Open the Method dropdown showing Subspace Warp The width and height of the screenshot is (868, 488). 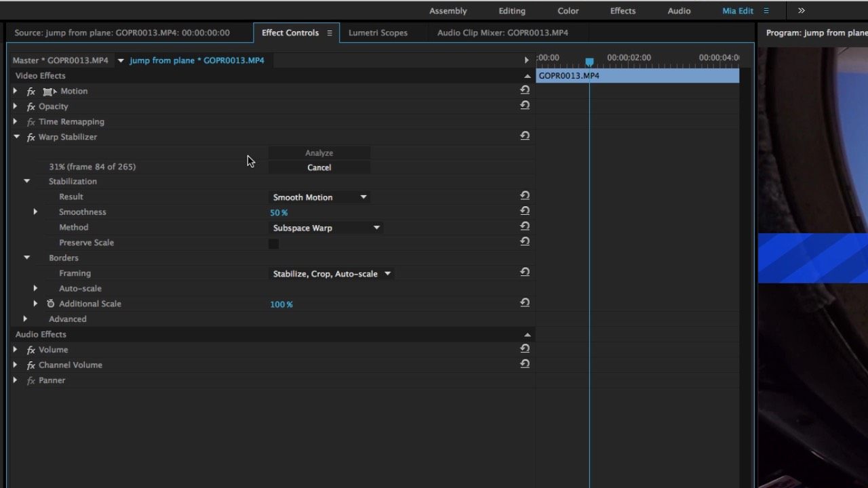(325, 227)
